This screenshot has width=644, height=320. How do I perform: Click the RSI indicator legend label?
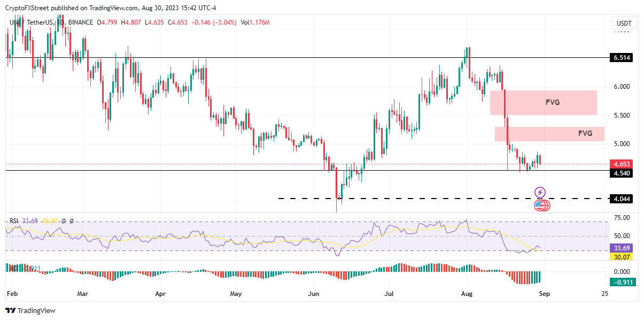point(14,221)
